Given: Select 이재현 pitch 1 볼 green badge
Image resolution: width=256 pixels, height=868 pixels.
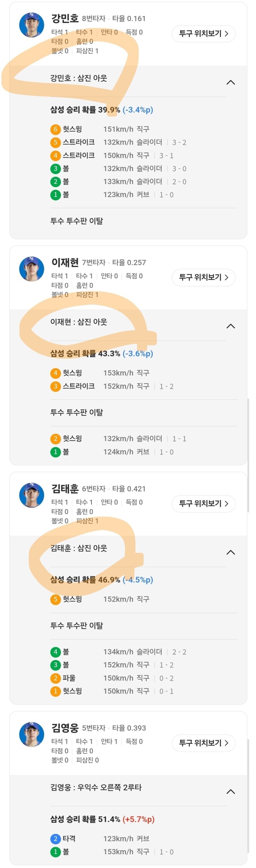Looking at the screenshot, I should 55,452.
